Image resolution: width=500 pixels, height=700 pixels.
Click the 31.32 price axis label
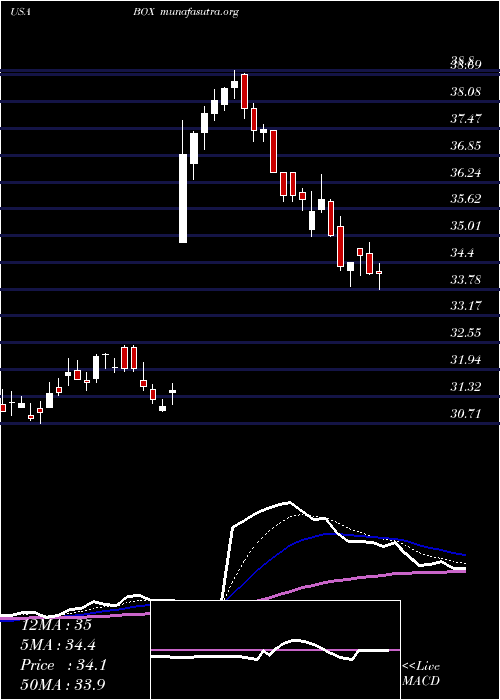[465, 387]
